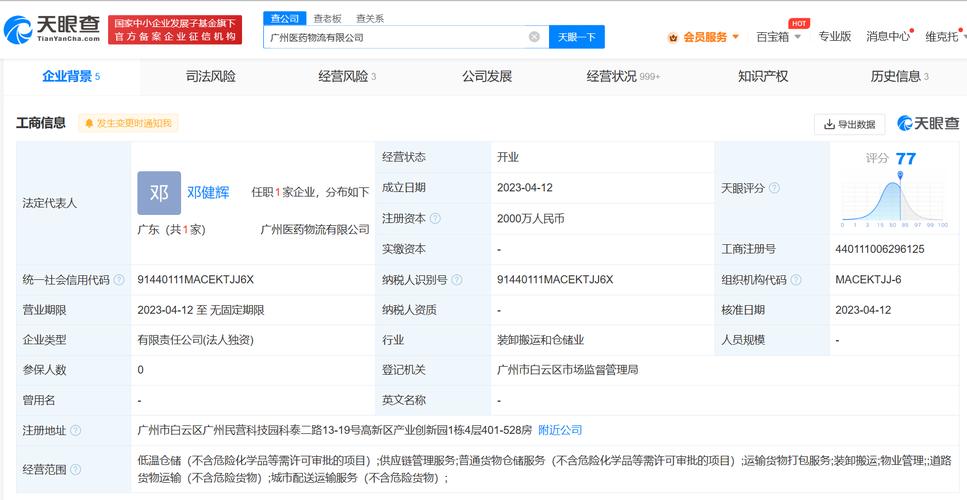Switch to the 历史信息 tab

[900, 76]
